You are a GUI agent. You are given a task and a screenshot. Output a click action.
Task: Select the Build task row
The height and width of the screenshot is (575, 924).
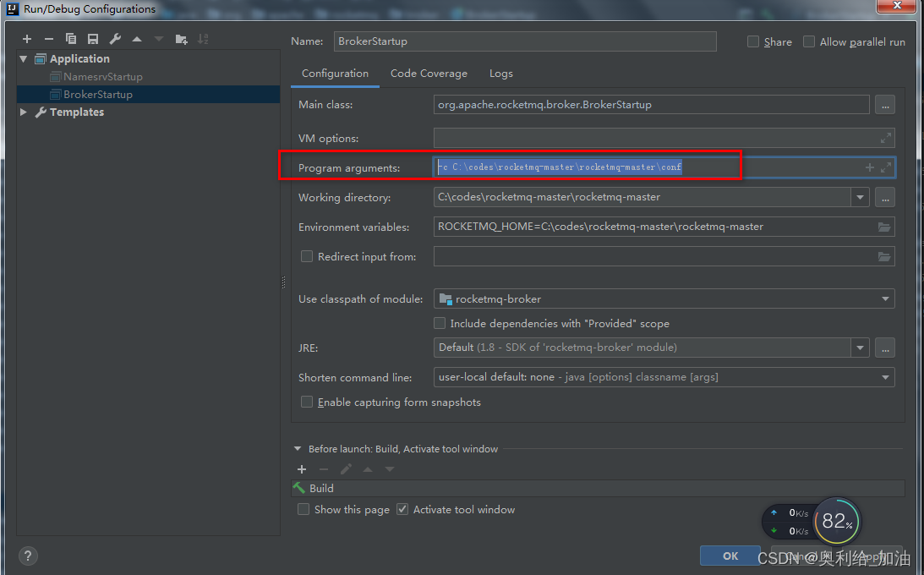click(x=599, y=489)
